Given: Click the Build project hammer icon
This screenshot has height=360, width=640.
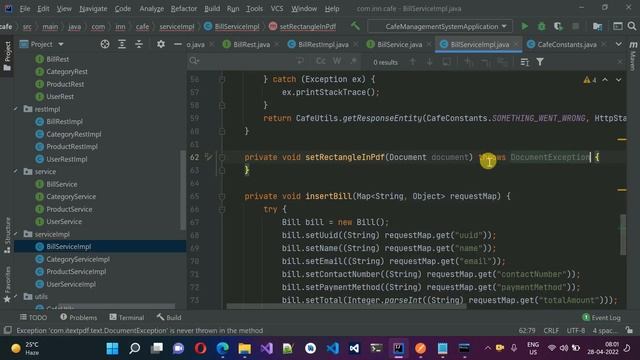Looking at the screenshot, I should tap(355, 26).
